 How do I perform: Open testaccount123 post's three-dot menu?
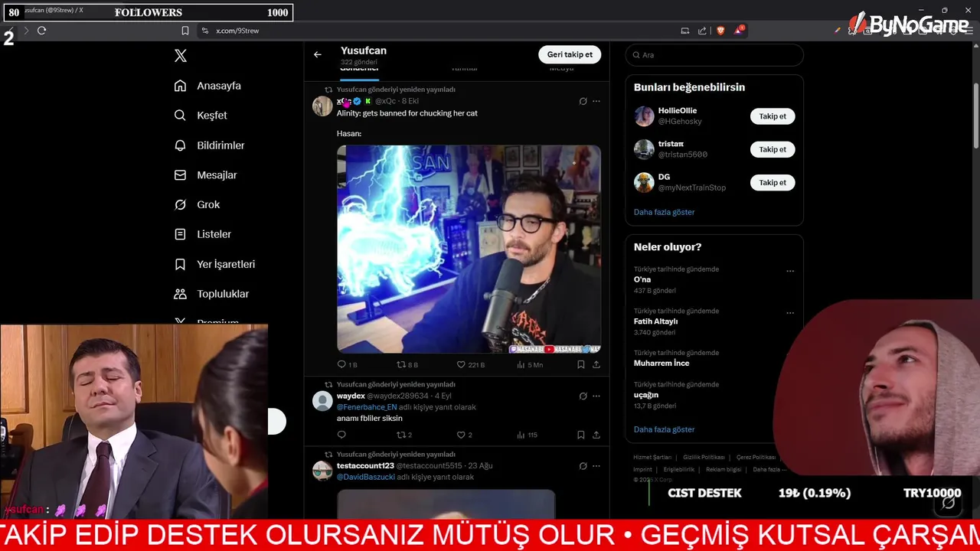point(596,466)
